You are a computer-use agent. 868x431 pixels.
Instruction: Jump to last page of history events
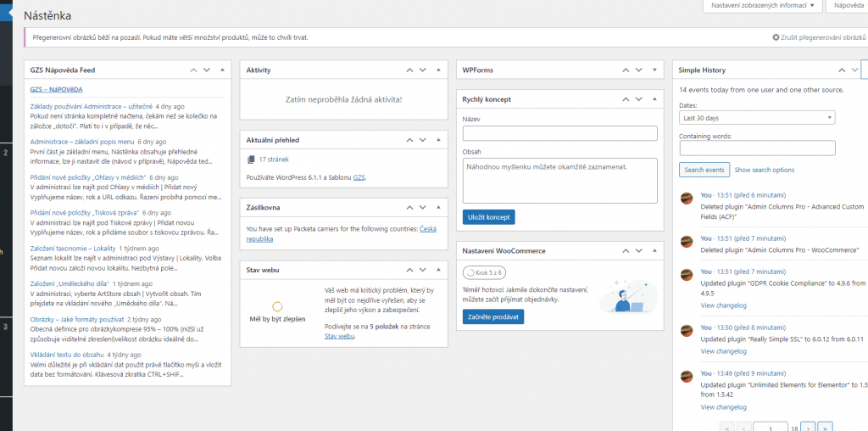click(x=825, y=427)
